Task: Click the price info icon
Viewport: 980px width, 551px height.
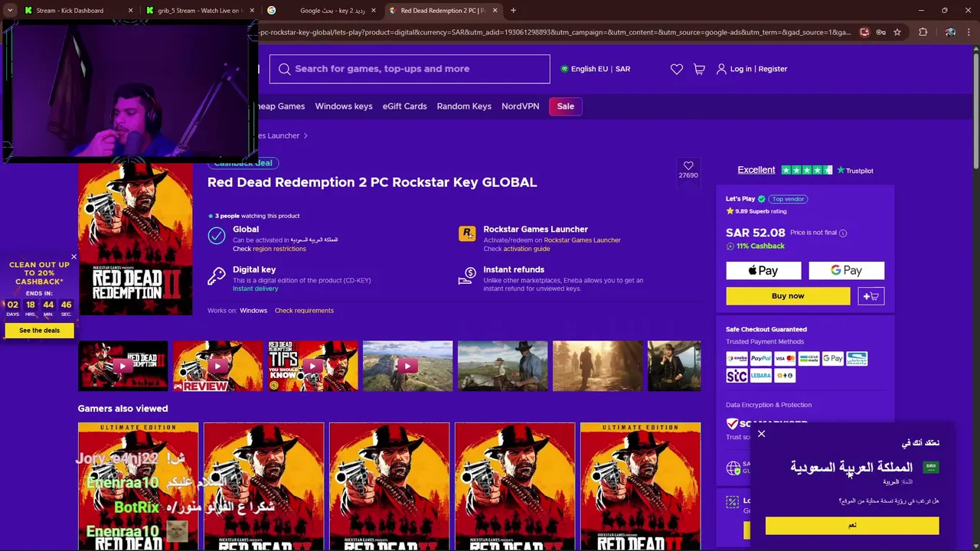Action: [x=843, y=233]
